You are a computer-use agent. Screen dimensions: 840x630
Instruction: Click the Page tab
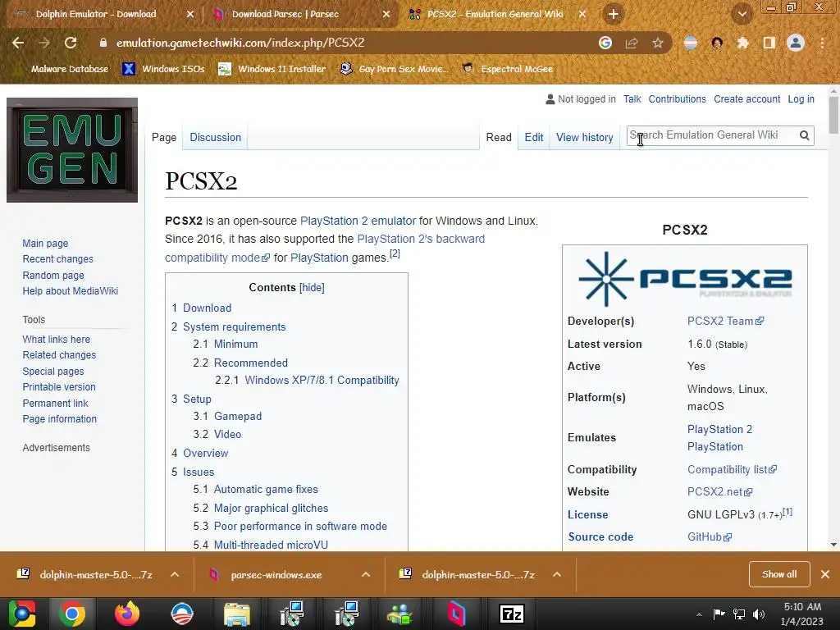(164, 138)
